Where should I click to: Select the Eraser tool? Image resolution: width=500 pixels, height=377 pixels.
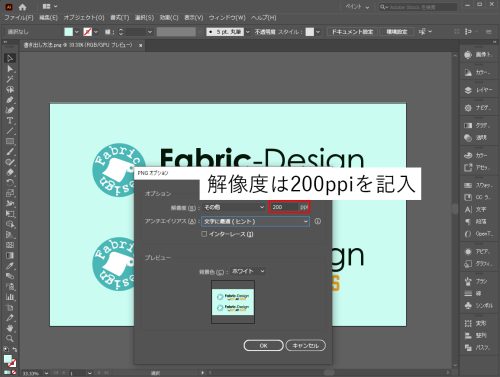pyautogui.click(x=10, y=172)
